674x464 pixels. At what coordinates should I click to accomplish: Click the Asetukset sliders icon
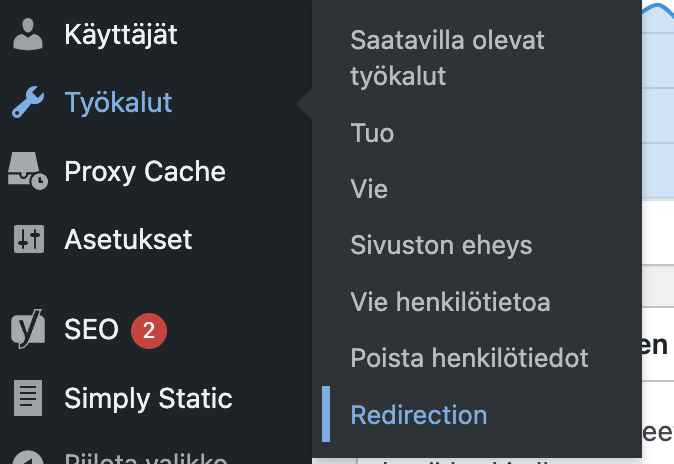coord(29,239)
